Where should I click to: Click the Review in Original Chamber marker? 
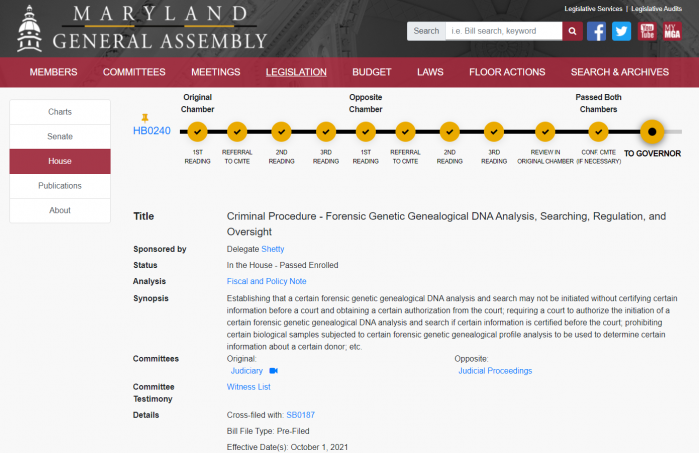pos(545,132)
